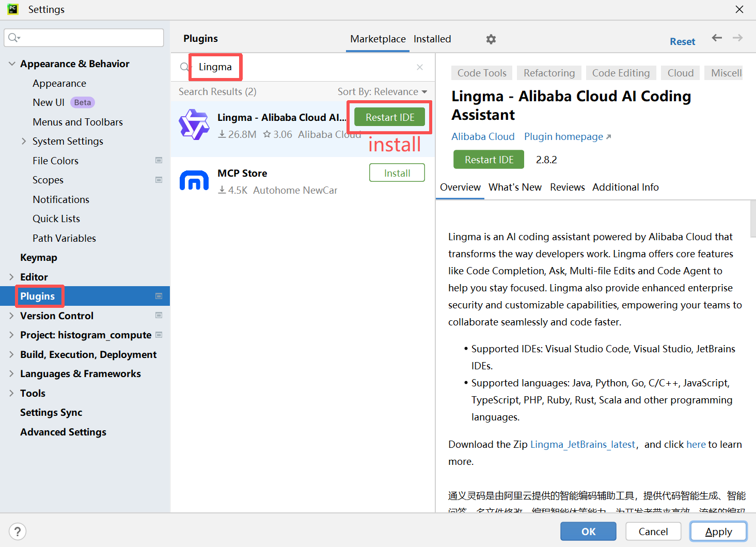Expand the Languages & Frameworks section
The image size is (756, 547).
(x=11, y=373)
